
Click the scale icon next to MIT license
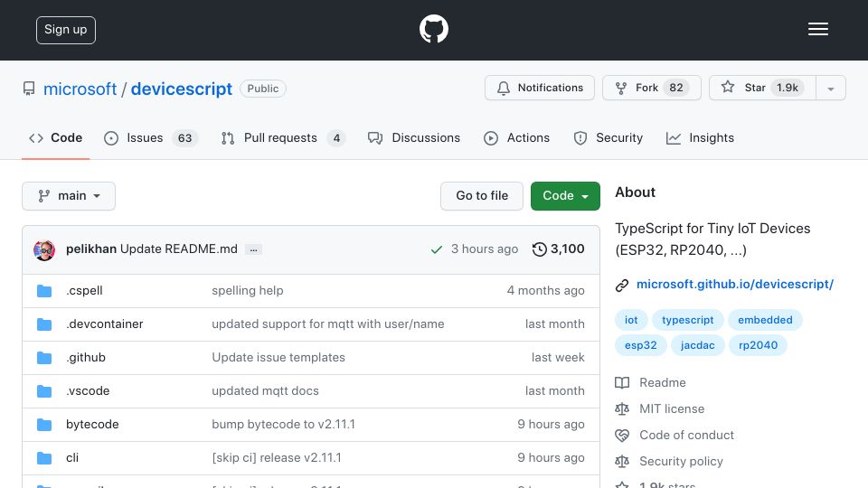pos(622,408)
